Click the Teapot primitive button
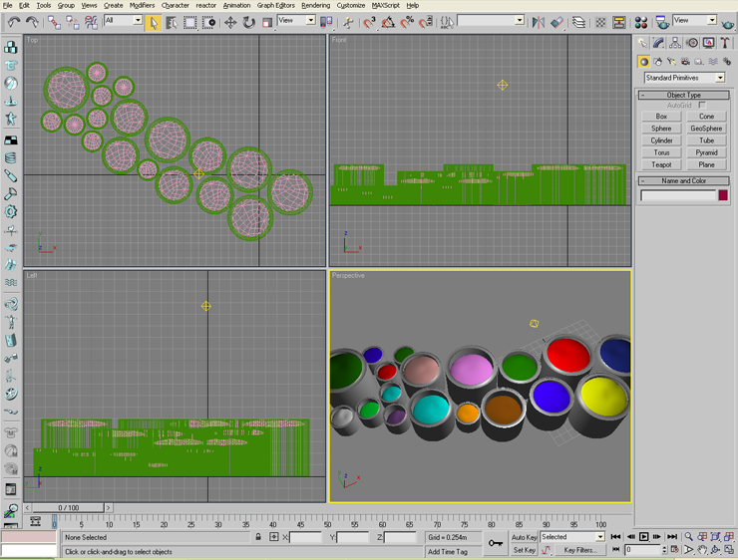The image size is (738, 560). click(661, 164)
